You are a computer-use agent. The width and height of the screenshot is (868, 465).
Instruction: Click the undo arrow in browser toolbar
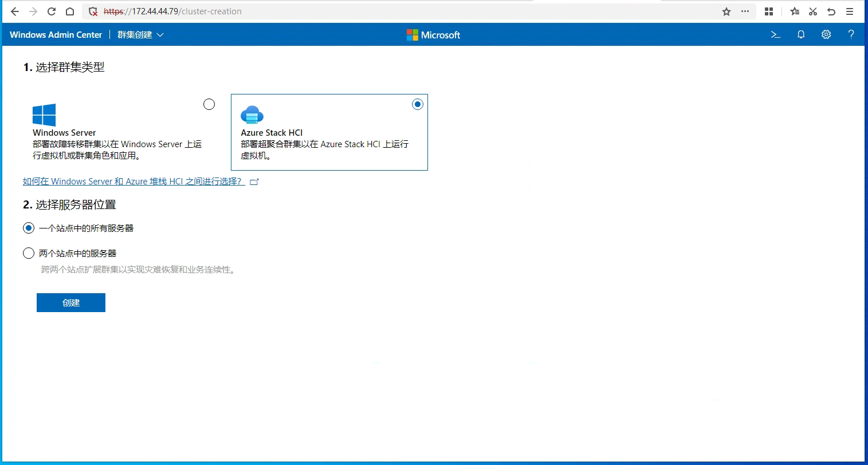831,11
